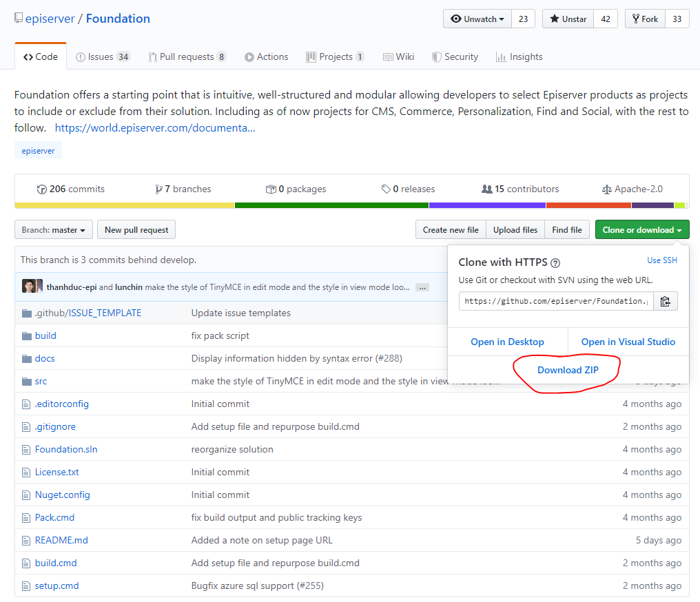
Task: Unstar the repository
Action: [568, 19]
